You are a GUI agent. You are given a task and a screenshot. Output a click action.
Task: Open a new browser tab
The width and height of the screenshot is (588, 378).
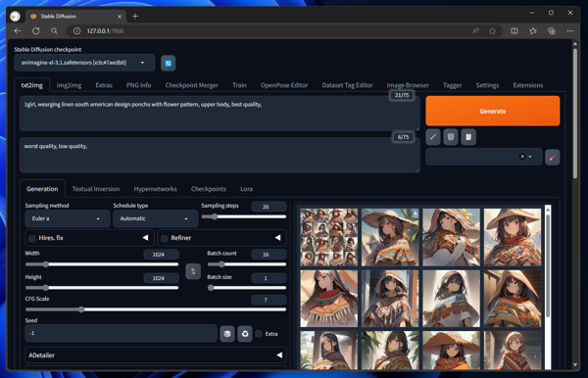pos(135,16)
